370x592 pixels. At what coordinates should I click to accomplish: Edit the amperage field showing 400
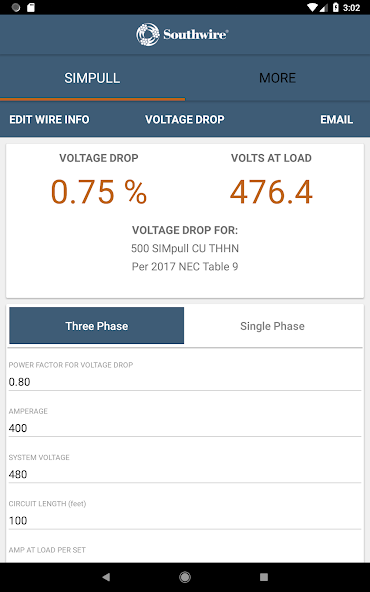(185, 428)
